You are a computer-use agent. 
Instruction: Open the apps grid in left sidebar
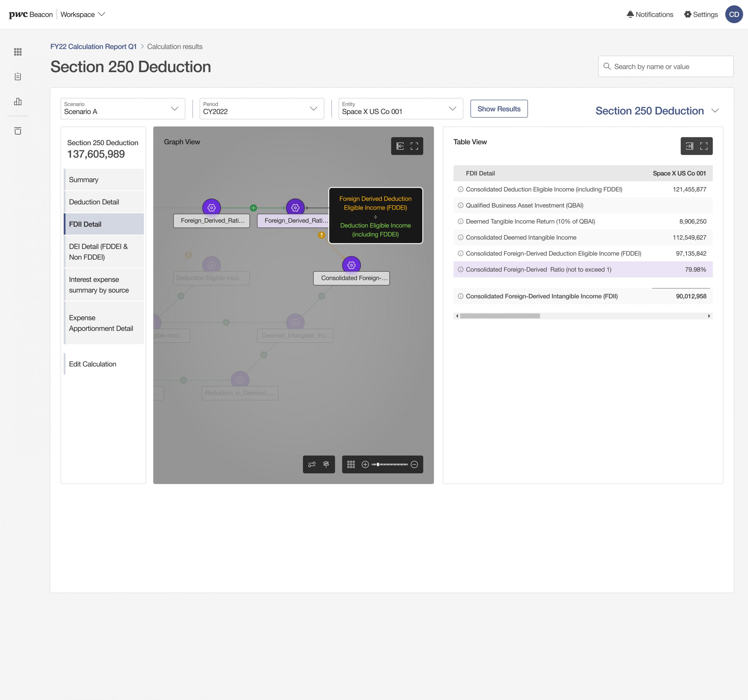pyautogui.click(x=18, y=52)
